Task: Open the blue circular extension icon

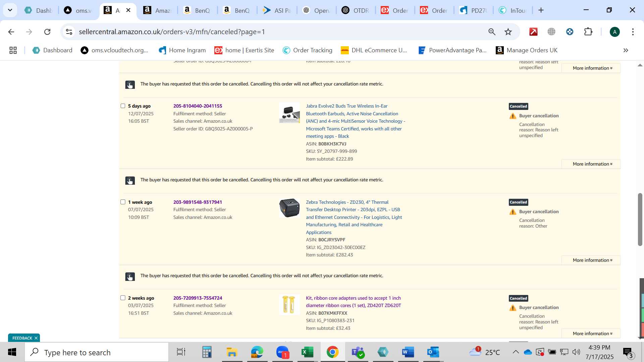Action: click(570, 32)
